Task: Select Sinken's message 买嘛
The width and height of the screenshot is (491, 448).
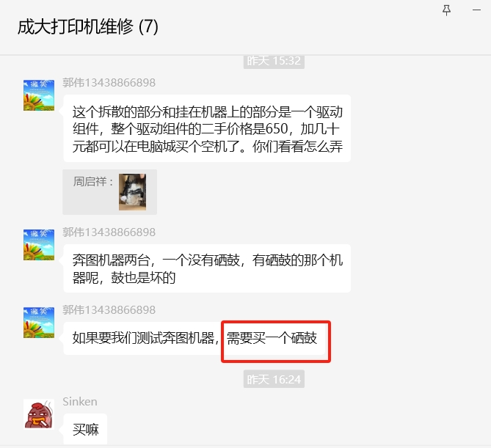Action: coord(85,429)
